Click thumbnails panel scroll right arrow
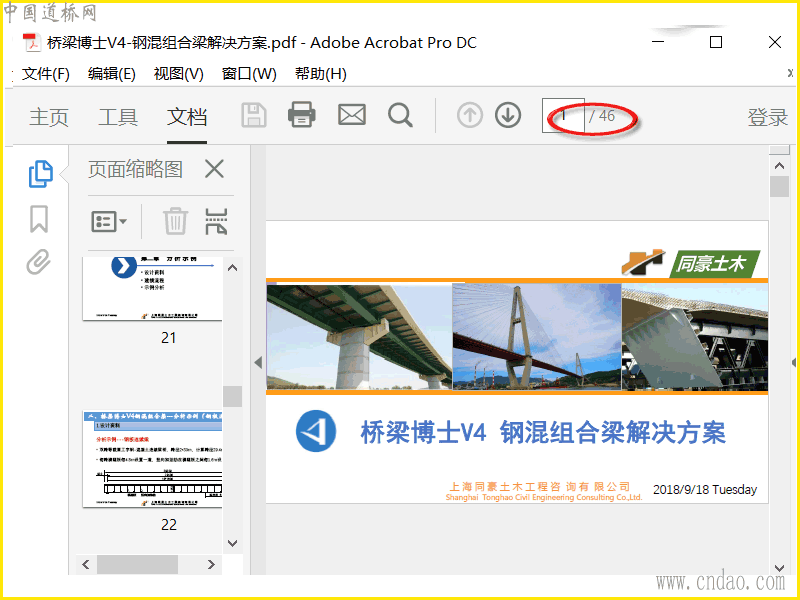This screenshot has width=800, height=600. click(211, 564)
